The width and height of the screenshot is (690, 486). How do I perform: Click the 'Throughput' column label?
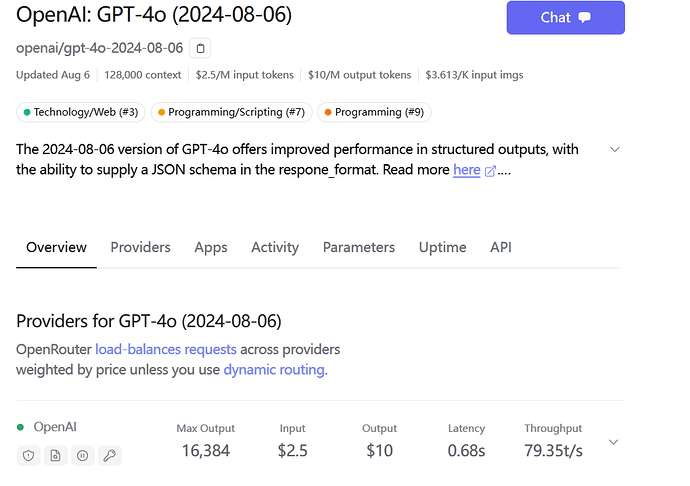pos(553,428)
